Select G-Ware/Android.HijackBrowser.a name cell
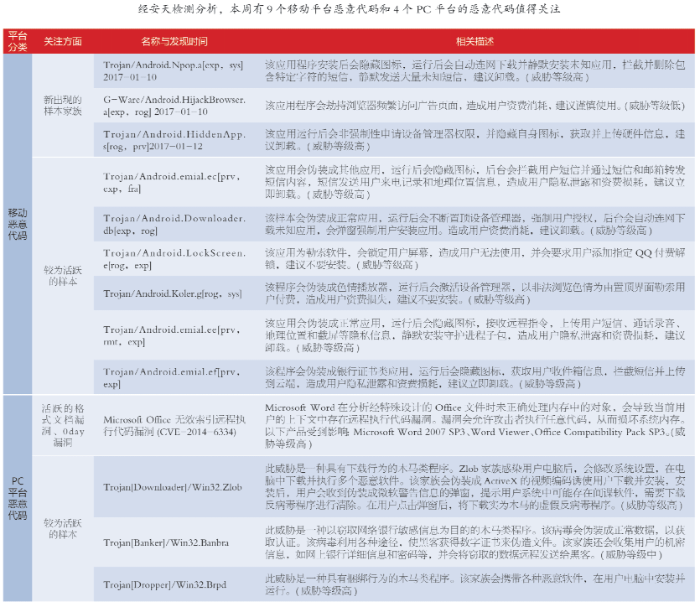The image size is (700, 607). [174, 106]
